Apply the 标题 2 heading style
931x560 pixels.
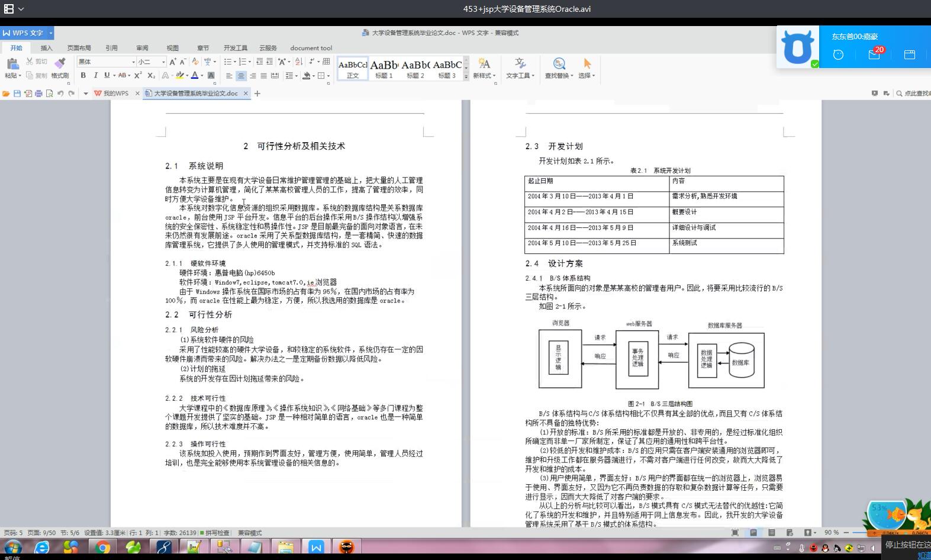[x=415, y=69]
